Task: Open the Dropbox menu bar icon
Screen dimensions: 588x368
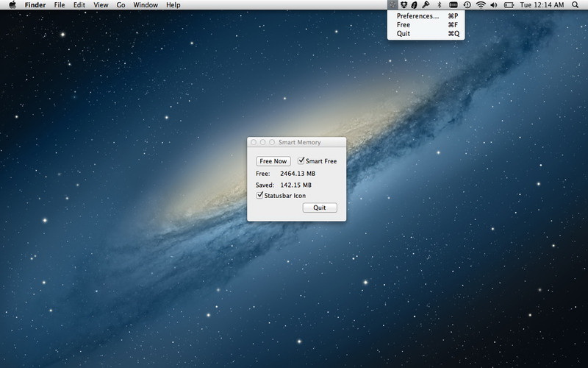Action: [x=404, y=5]
